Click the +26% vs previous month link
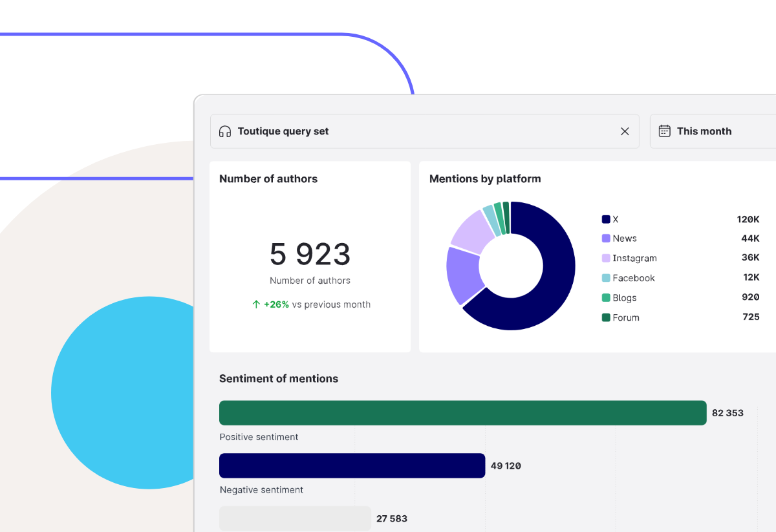The image size is (776, 532). (x=311, y=304)
